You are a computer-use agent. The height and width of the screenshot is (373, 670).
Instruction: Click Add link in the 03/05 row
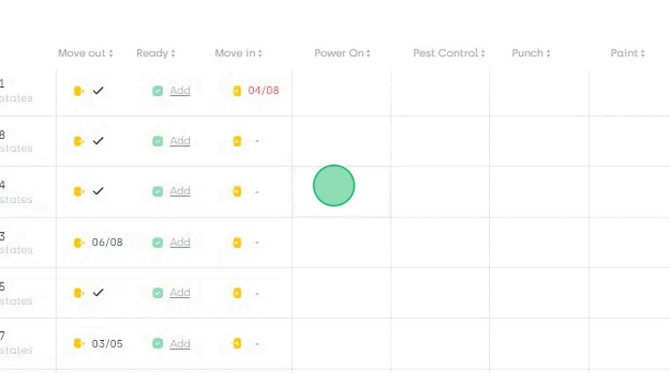pos(180,344)
